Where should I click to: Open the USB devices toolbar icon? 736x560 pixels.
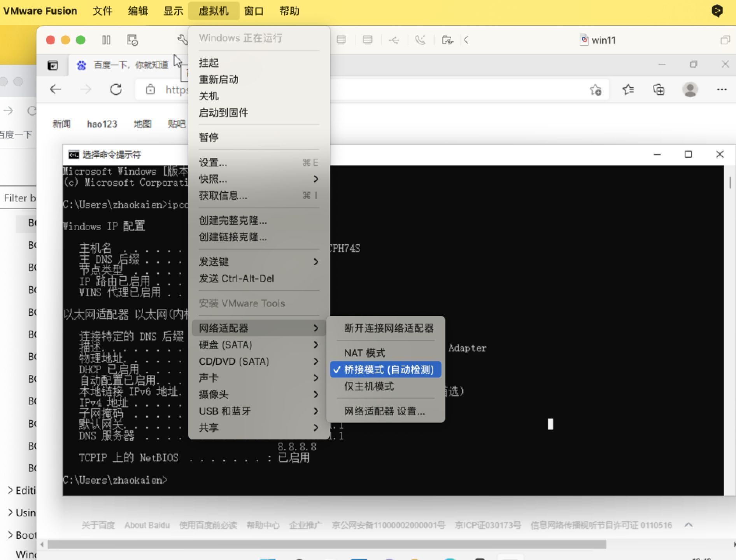coord(394,40)
